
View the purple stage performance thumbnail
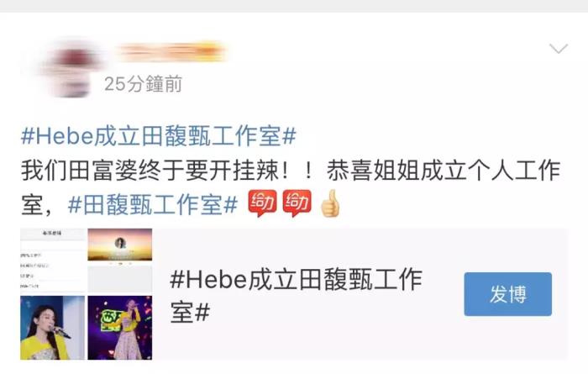pos(120,328)
